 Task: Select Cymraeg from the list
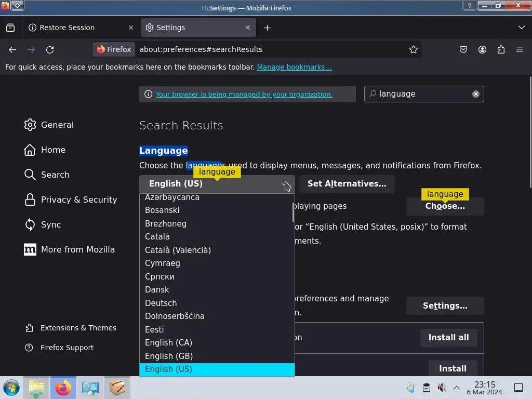pos(217,263)
